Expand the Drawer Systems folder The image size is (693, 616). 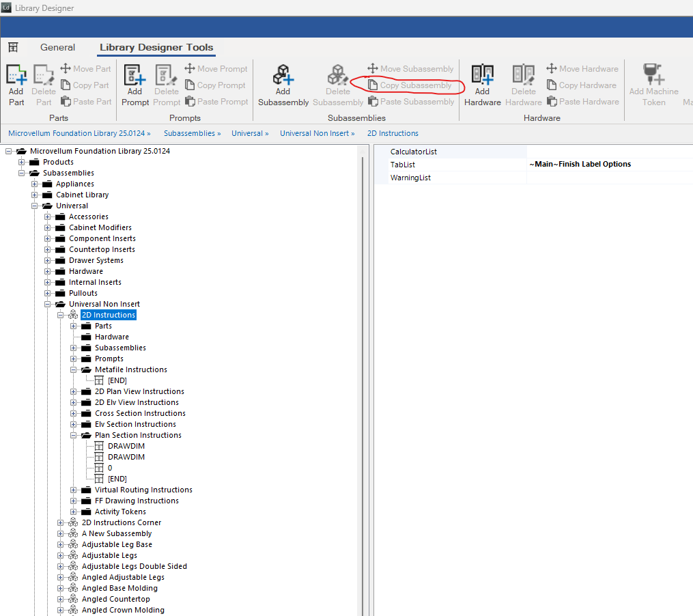47,260
